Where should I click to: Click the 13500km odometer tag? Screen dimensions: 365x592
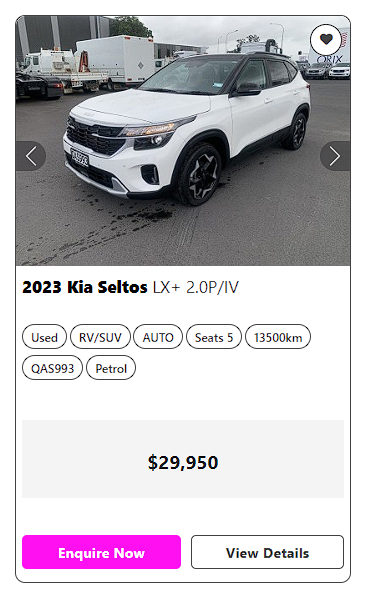(x=278, y=337)
